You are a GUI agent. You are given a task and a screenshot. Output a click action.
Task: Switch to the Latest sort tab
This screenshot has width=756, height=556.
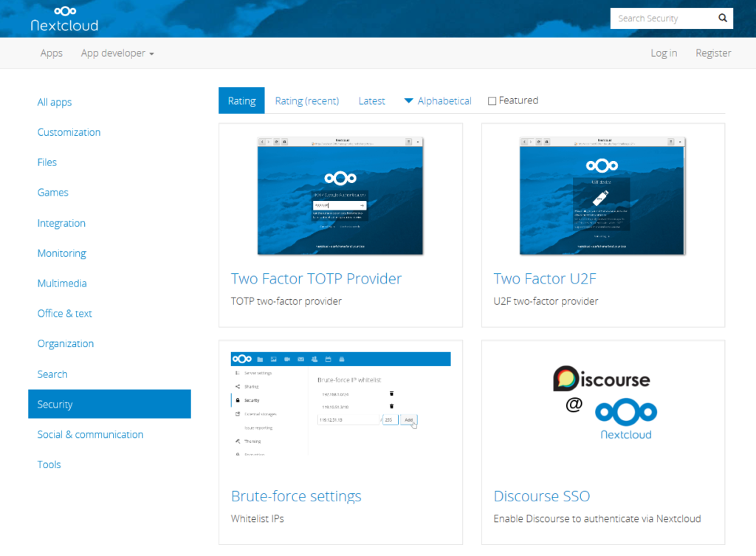[x=371, y=100]
